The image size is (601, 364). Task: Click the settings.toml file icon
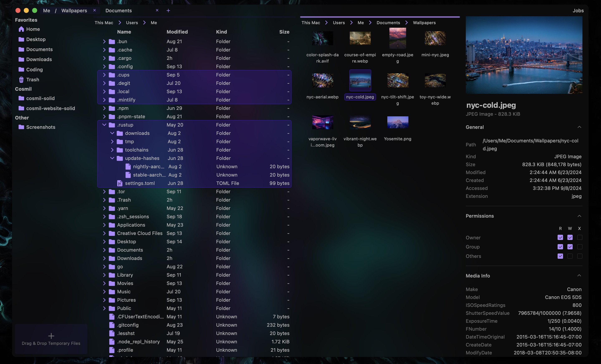pos(120,183)
